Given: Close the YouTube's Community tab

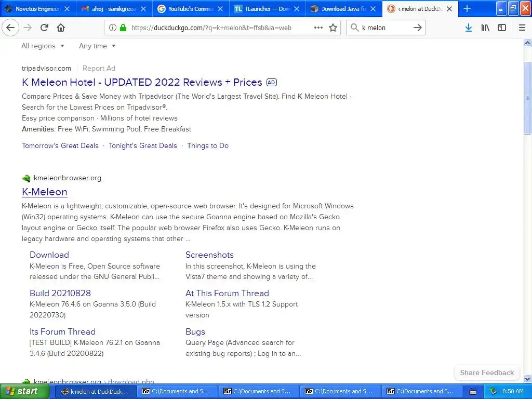Looking at the screenshot, I should (x=220, y=9).
